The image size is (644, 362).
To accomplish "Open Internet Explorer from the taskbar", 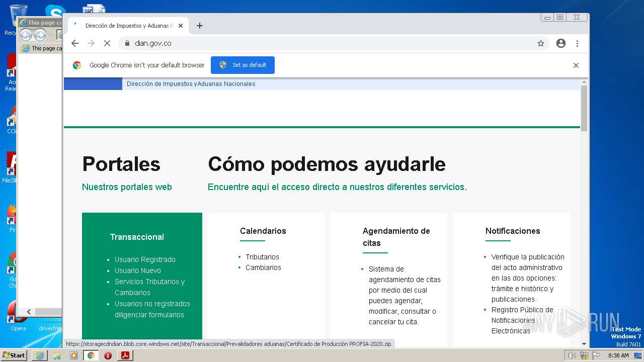I will tap(40, 355).
